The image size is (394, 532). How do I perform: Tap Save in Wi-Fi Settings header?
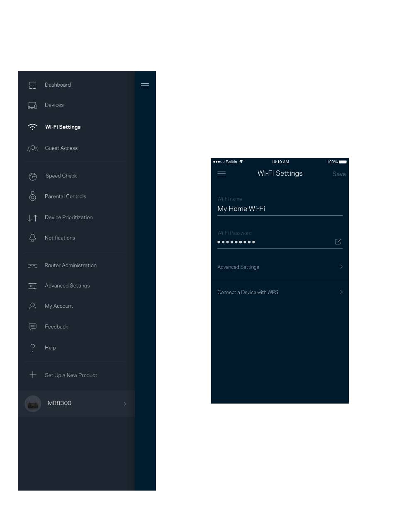[339, 174]
